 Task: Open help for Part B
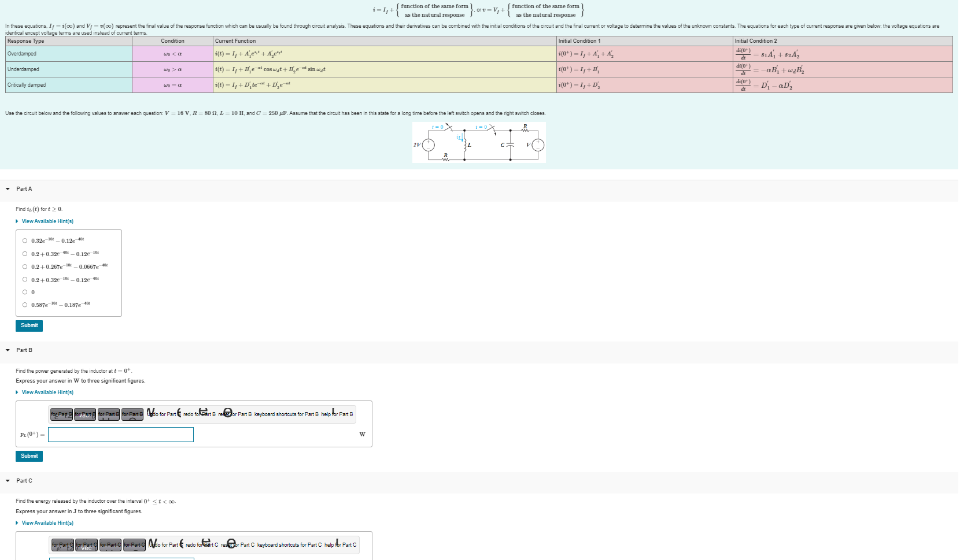pos(337,414)
